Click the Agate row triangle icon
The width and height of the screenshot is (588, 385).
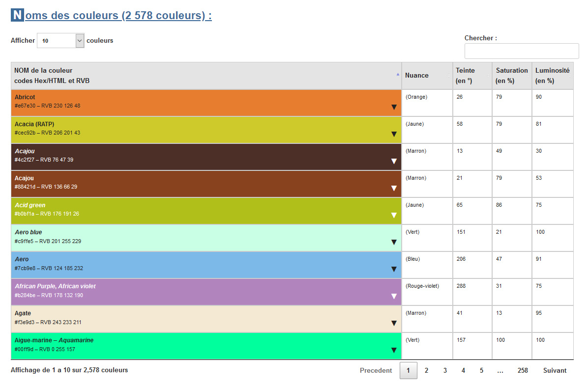[394, 323]
